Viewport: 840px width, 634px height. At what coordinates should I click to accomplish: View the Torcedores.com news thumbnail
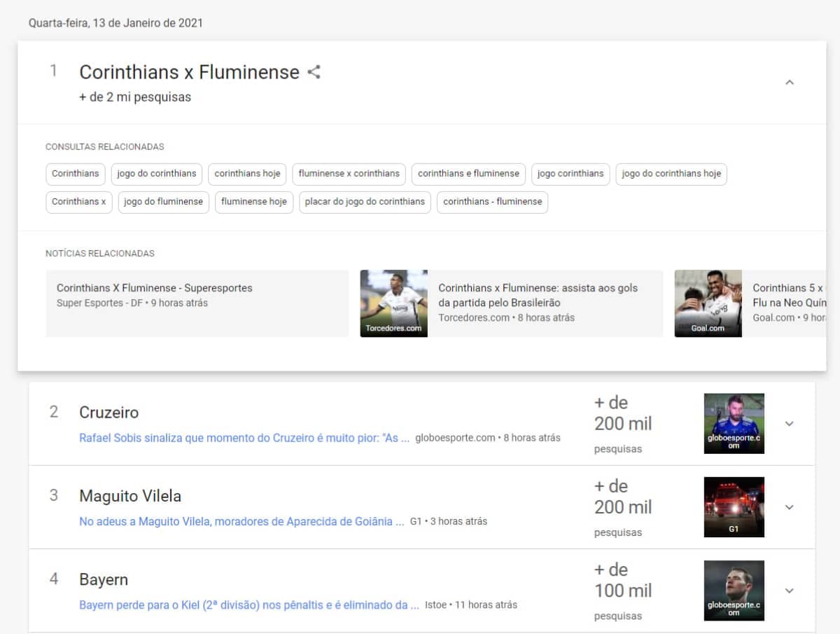pyautogui.click(x=393, y=303)
